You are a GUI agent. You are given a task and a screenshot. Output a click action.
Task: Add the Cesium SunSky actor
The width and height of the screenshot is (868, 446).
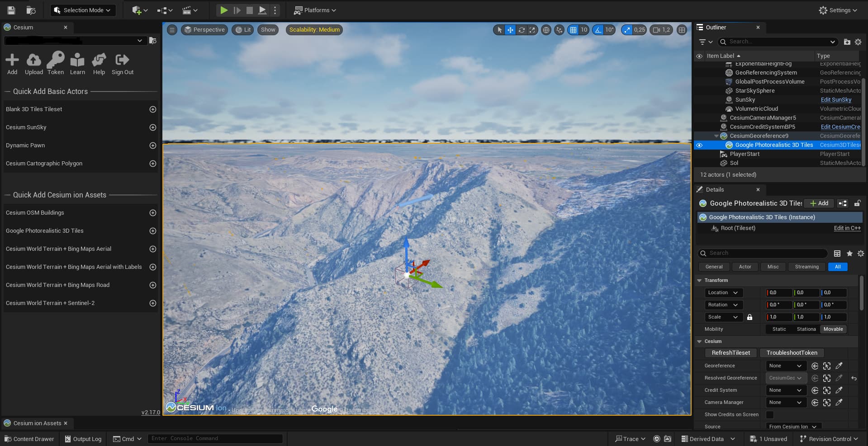(x=153, y=127)
